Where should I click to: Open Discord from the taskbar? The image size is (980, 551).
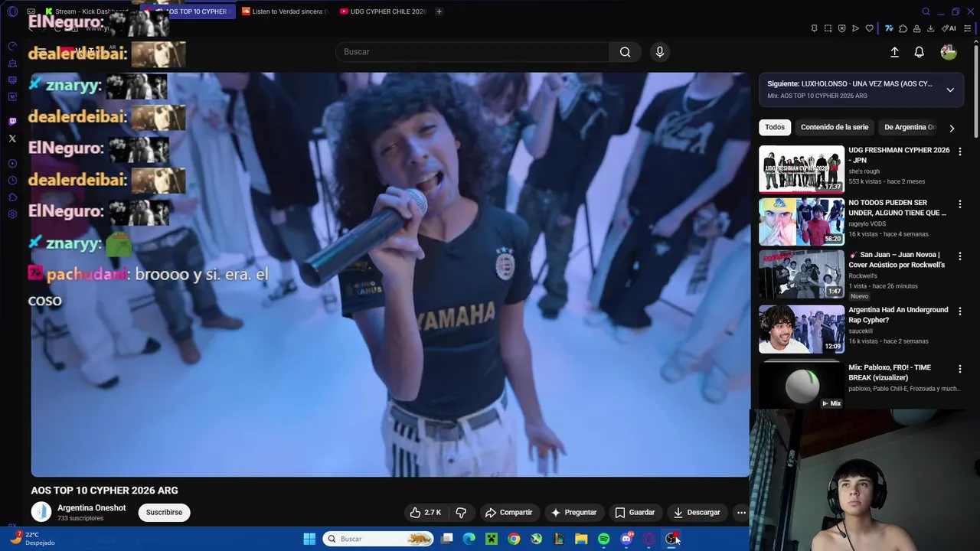coord(626,539)
